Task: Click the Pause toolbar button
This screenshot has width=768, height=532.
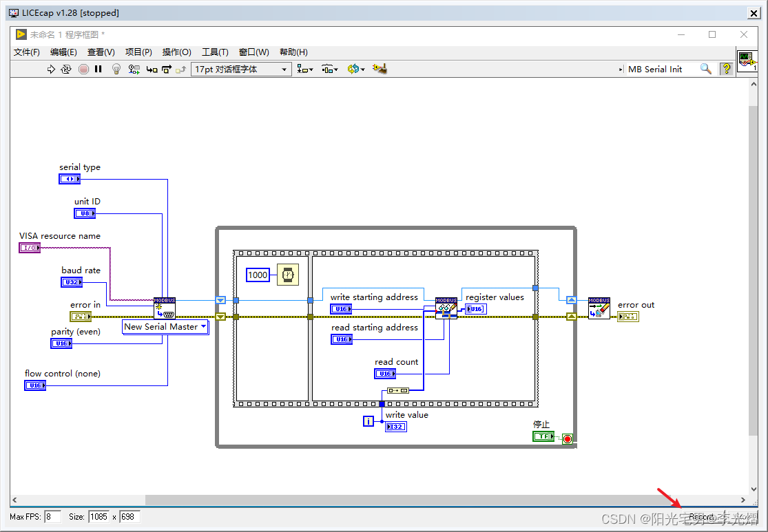Action: click(98, 69)
